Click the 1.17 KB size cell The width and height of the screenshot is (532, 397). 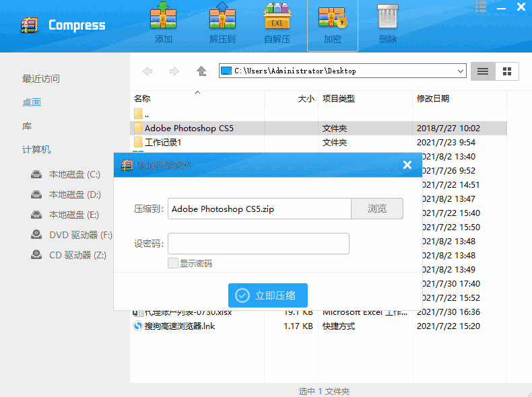(x=298, y=326)
